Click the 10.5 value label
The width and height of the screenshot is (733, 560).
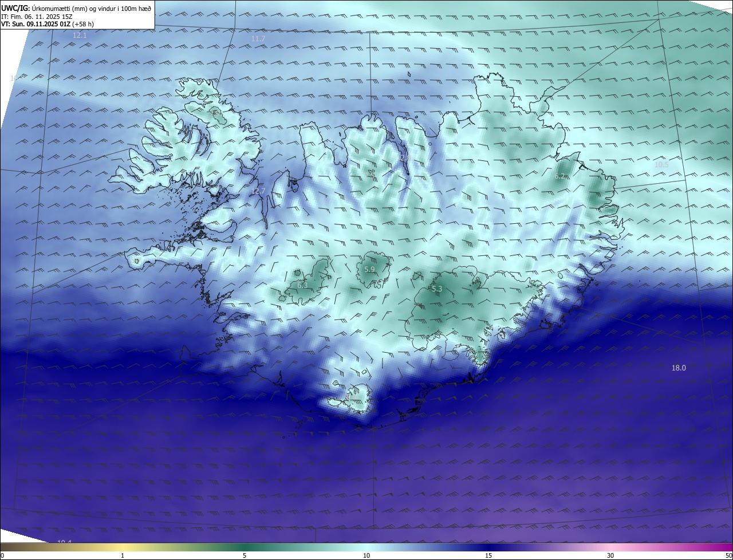click(x=661, y=165)
